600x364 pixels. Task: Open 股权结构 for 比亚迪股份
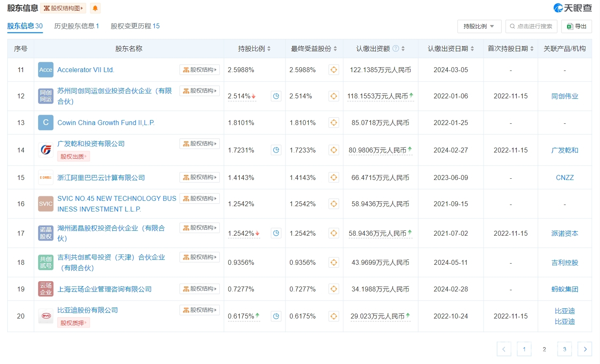coord(200,310)
